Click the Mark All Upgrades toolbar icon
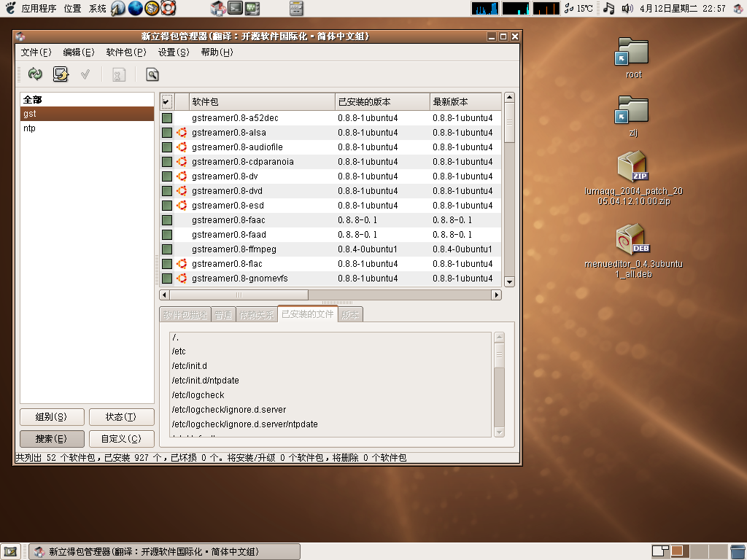 pyautogui.click(x=61, y=74)
